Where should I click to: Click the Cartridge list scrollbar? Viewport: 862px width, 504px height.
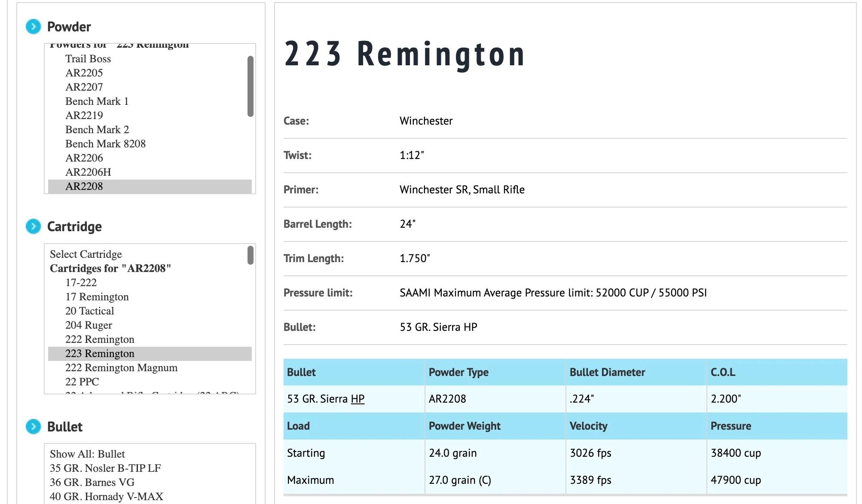[x=251, y=255]
